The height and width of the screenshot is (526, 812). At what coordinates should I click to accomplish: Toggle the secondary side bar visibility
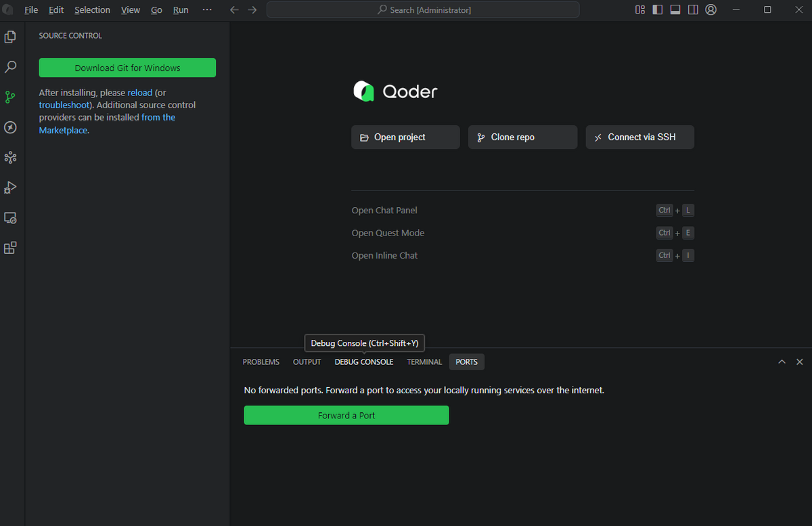click(x=693, y=9)
